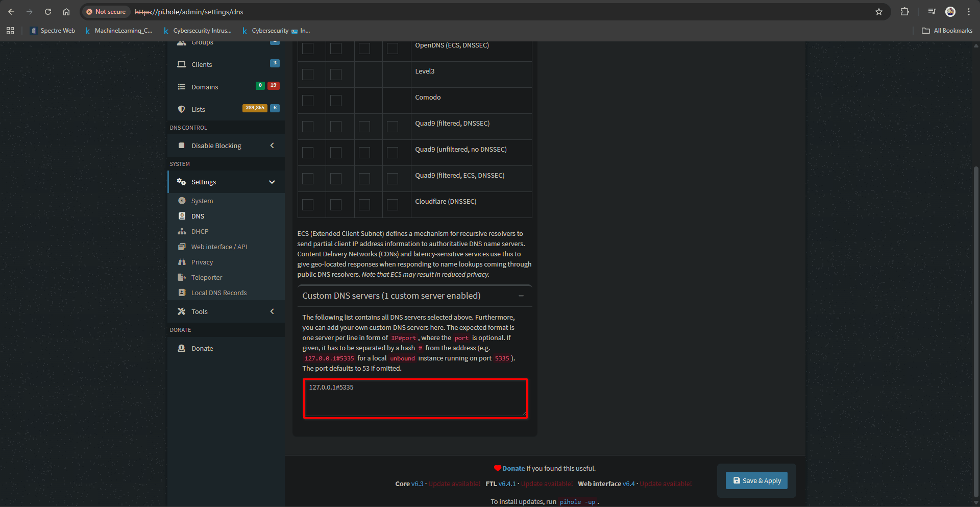Open the System settings page
This screenshot has height=507, width=980.
pyautogui.click(x=201, y=201)
